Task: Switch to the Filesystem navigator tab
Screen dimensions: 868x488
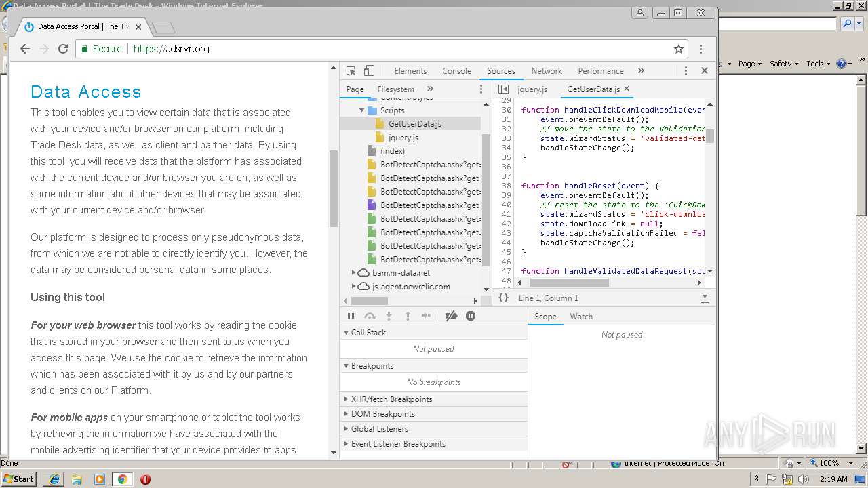Action: 395,89
